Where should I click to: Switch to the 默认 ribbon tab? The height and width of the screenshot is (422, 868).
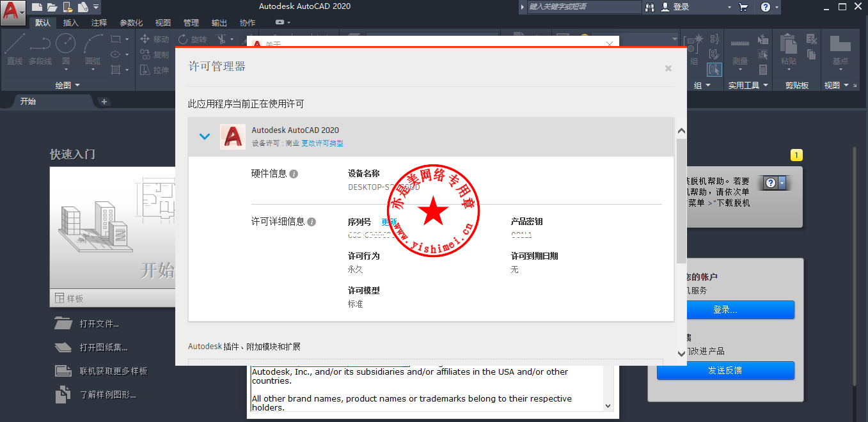pyautogui.click(x=43, y=22)
